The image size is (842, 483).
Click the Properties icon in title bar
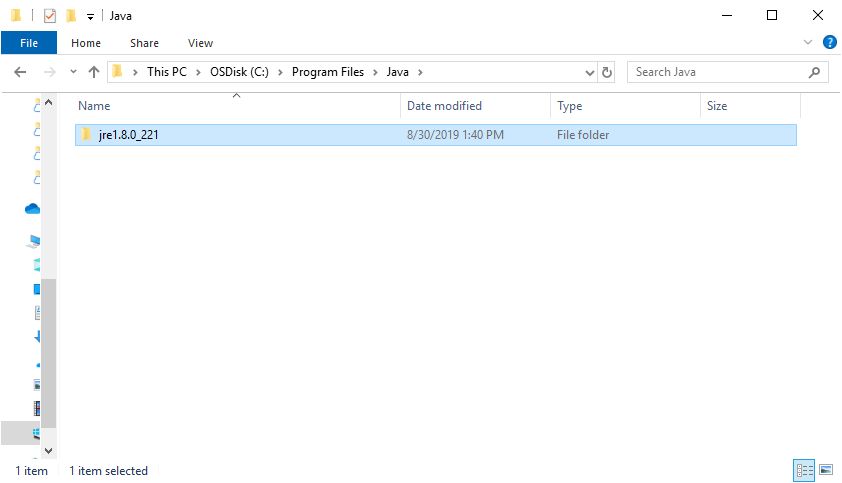50,16
